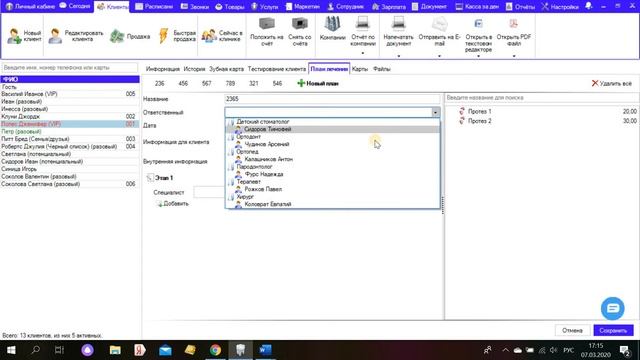The height and width of the screenshot is (360, 640).
Task: Click the Протез 1 tooth icon
Action: tap(462, 111)
